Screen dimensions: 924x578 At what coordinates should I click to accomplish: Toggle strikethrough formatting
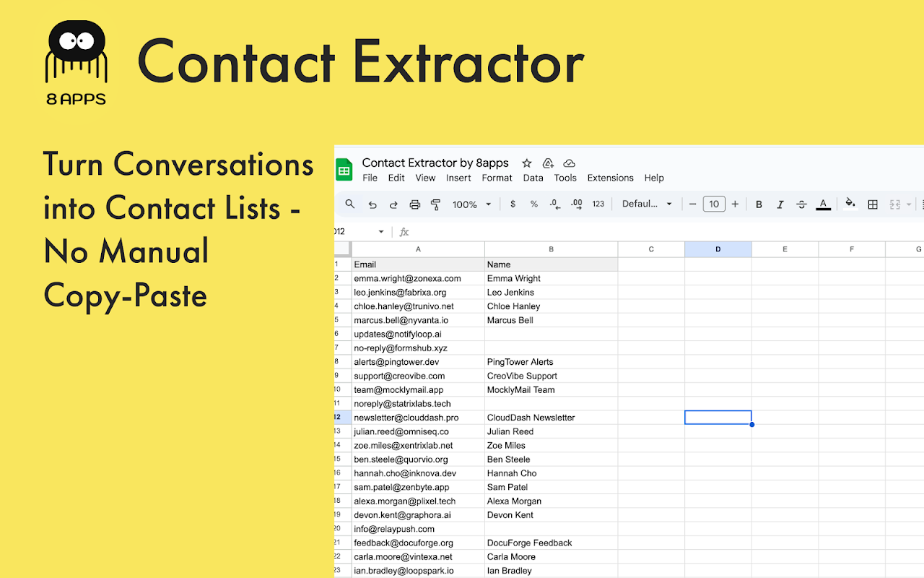click(x=801, y=204)
